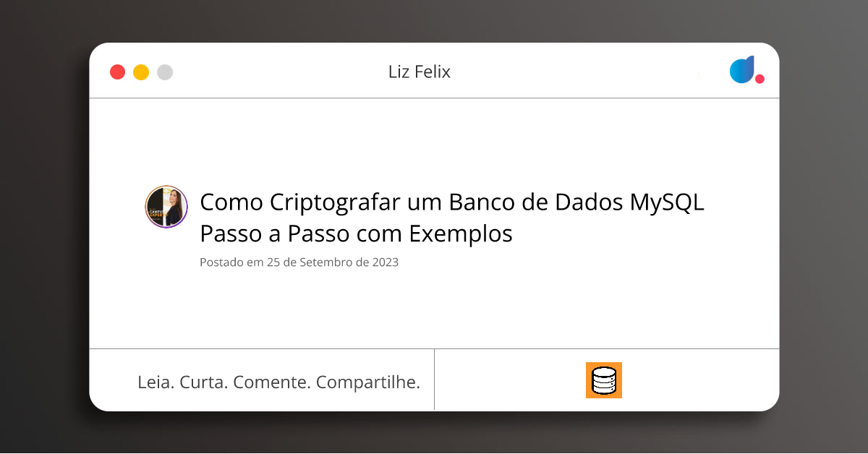Hit the Compartilhe text in the footer
This screenshot has height=454, width=868.
(368, 382)
